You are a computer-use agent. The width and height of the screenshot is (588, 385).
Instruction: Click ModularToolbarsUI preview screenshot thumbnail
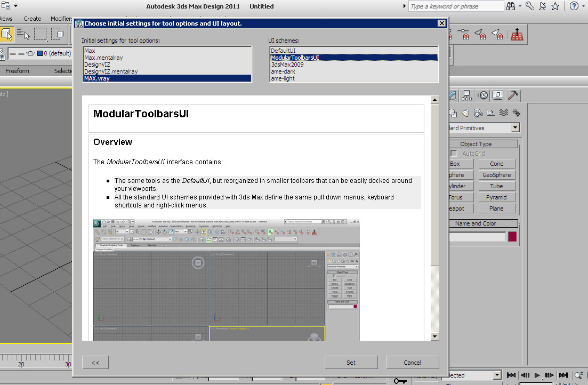[227, 280]
